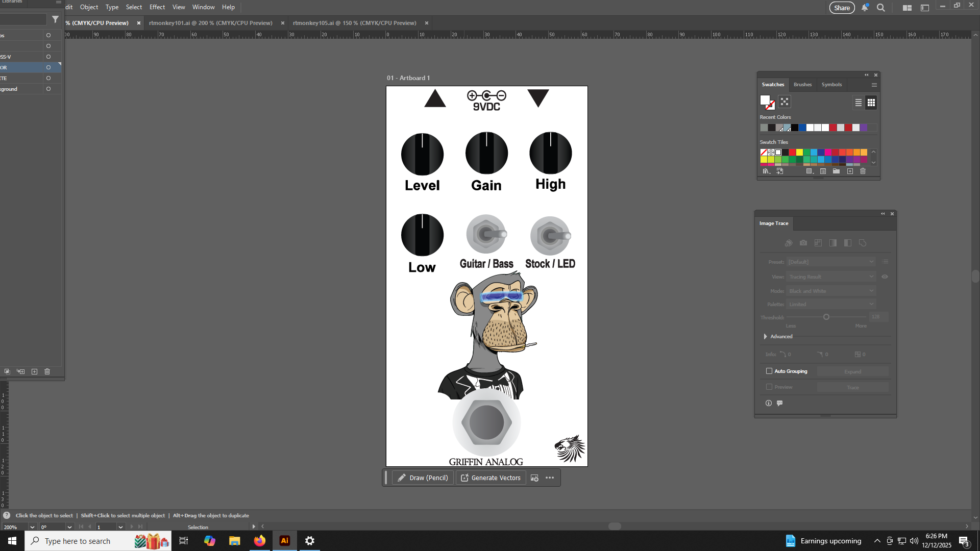
Task: Open the Swatches panel hamburger menu
Action: pos(874,85)
